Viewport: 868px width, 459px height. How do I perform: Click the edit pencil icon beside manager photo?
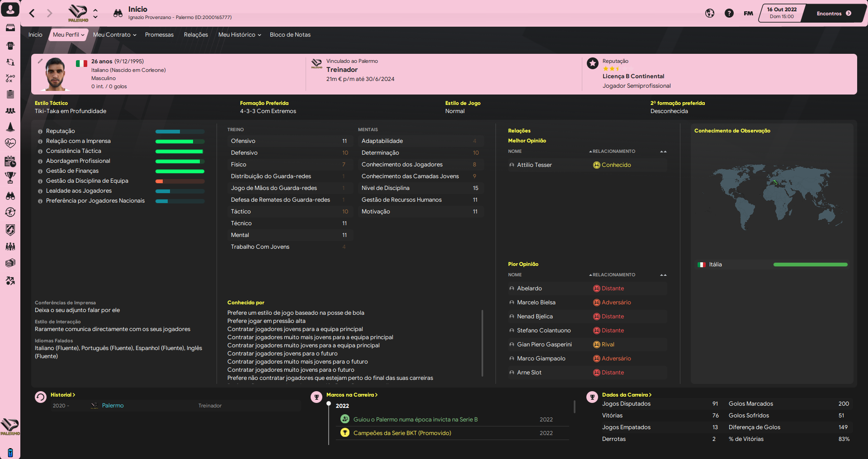(x=40, y=61)
